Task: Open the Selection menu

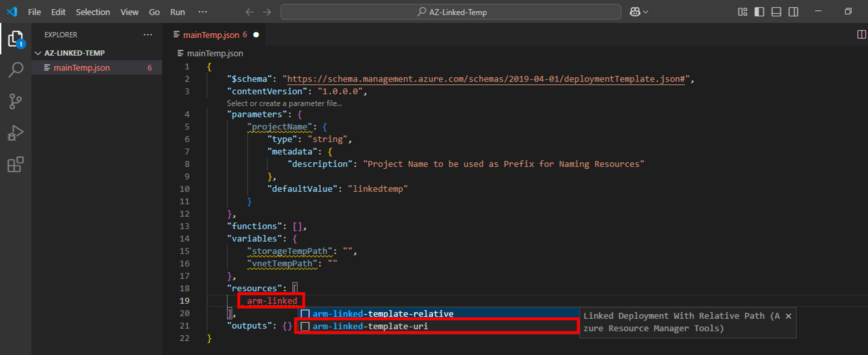Action: coord(93,12)
